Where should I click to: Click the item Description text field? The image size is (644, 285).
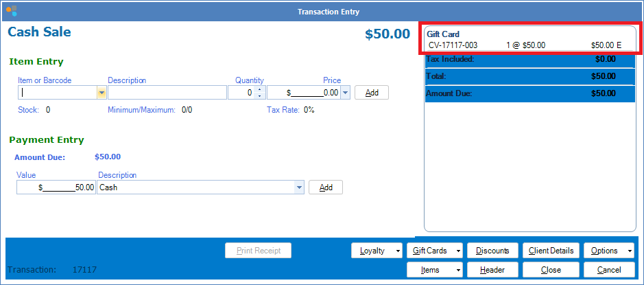tap(167, 93)
